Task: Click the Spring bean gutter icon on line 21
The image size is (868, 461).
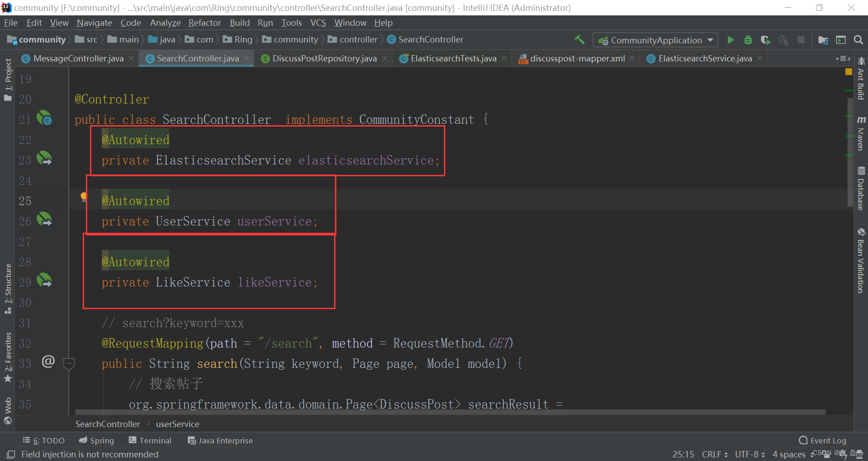Action: click(44, 118)
